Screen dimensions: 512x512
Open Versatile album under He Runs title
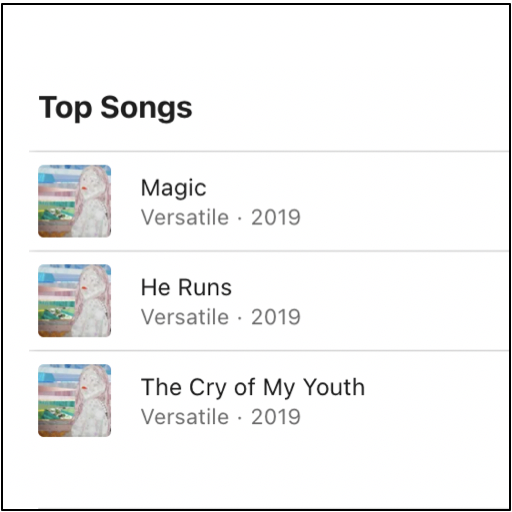pyautogui.click(x=185, y=317)
